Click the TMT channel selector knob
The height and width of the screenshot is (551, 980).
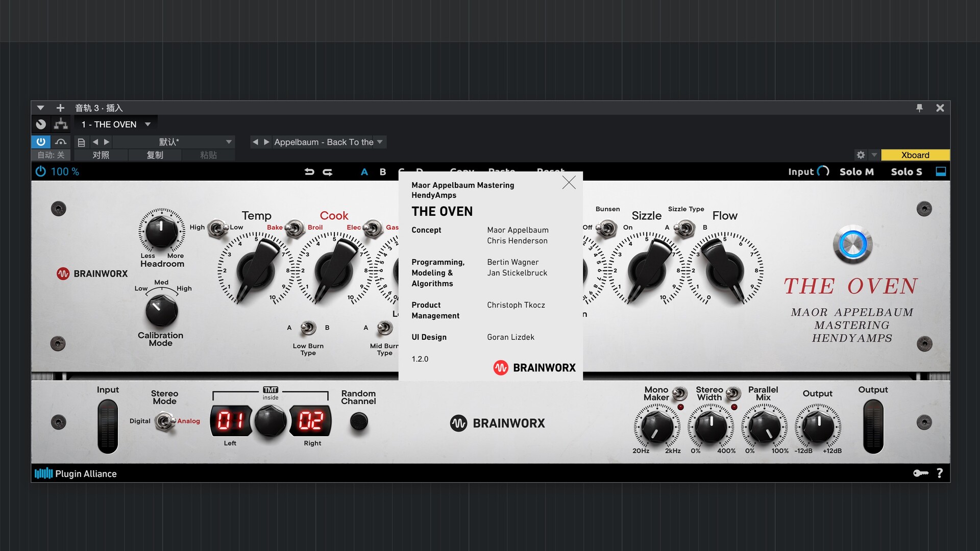pyautogui.click(x=271, y=421)
